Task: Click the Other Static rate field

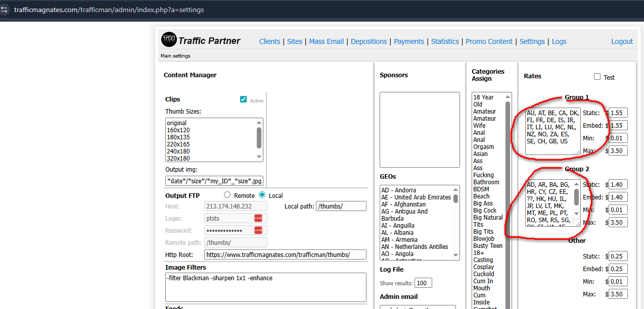Action: point(618,256)
